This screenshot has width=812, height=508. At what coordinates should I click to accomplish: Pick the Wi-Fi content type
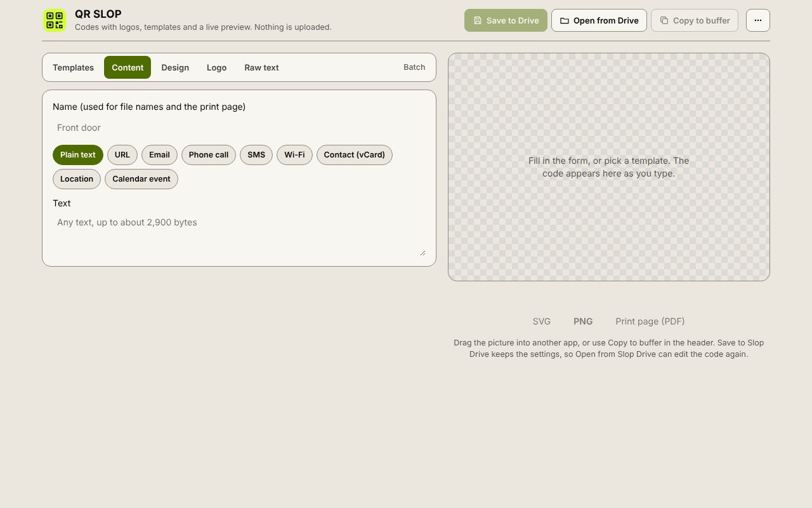pos(294,155)
